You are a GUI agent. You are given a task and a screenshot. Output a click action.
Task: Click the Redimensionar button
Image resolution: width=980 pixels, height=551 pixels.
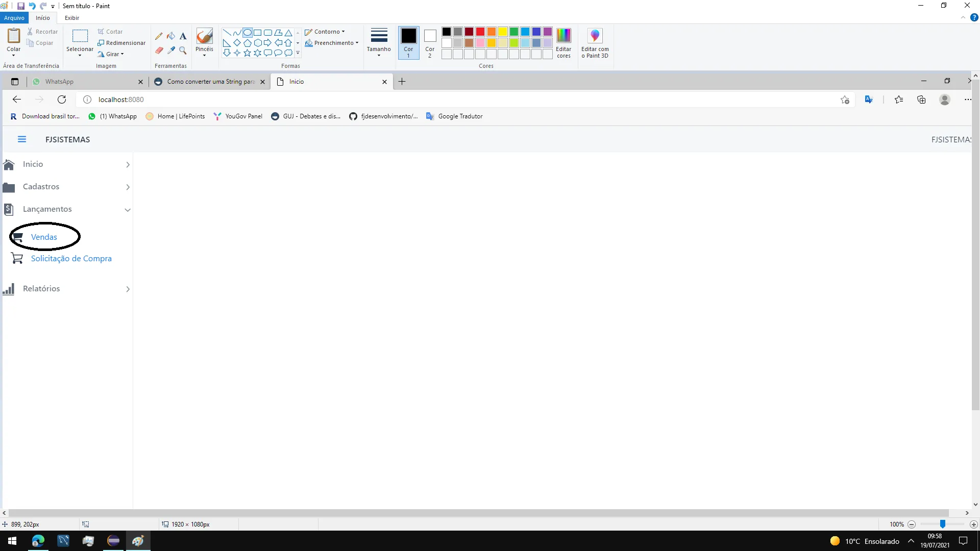121,43
